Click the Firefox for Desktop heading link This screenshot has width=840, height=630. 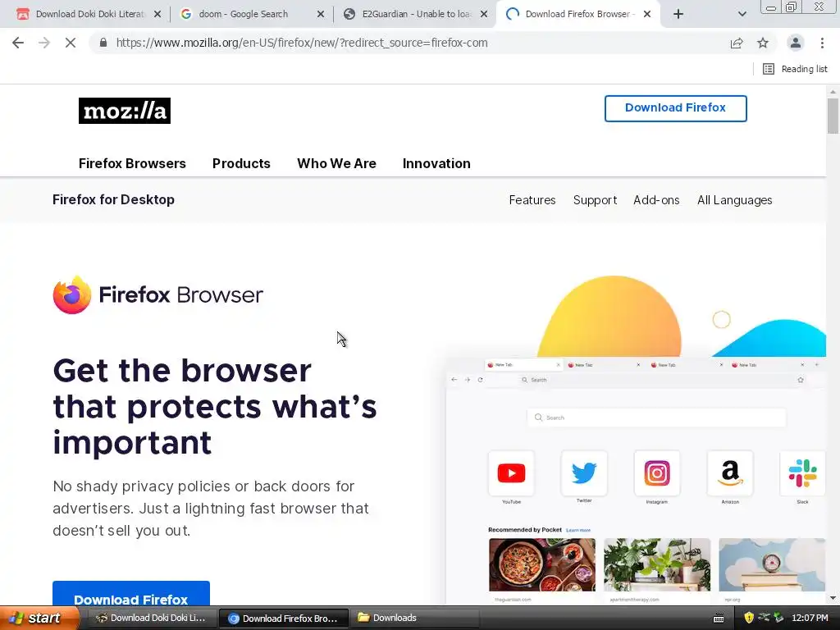(113, 199)
